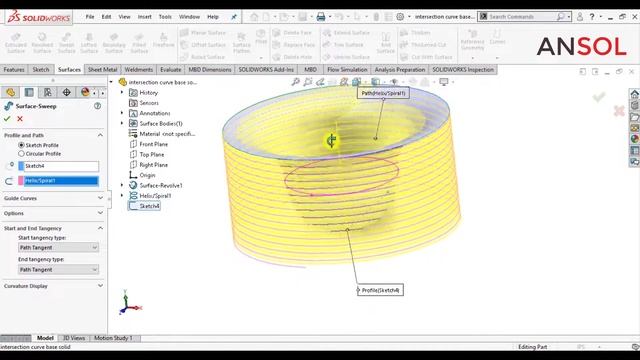Click the Freeform tool

click(163, 40)
